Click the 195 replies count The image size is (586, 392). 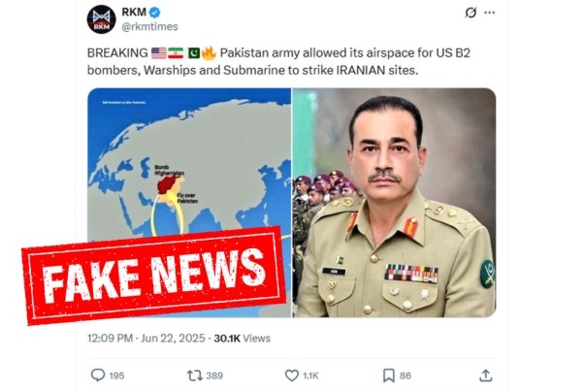pyautogui.click(x=116, y=376)
